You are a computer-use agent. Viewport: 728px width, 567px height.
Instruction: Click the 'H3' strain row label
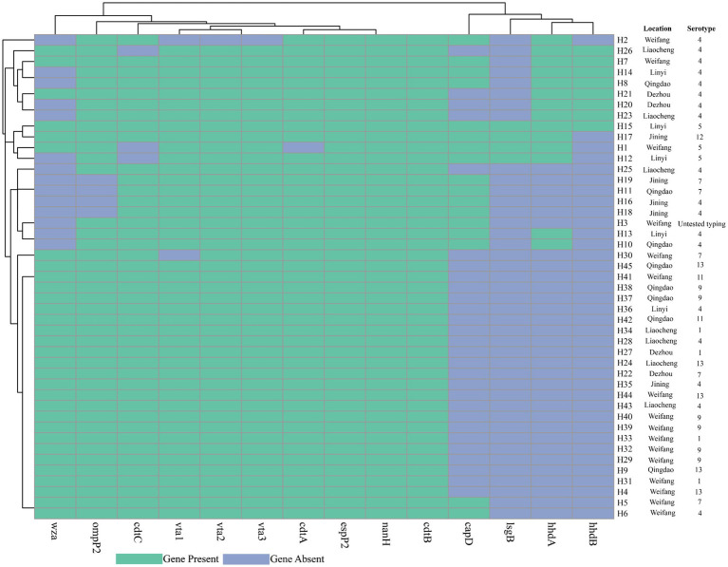(x=622, y=223)
